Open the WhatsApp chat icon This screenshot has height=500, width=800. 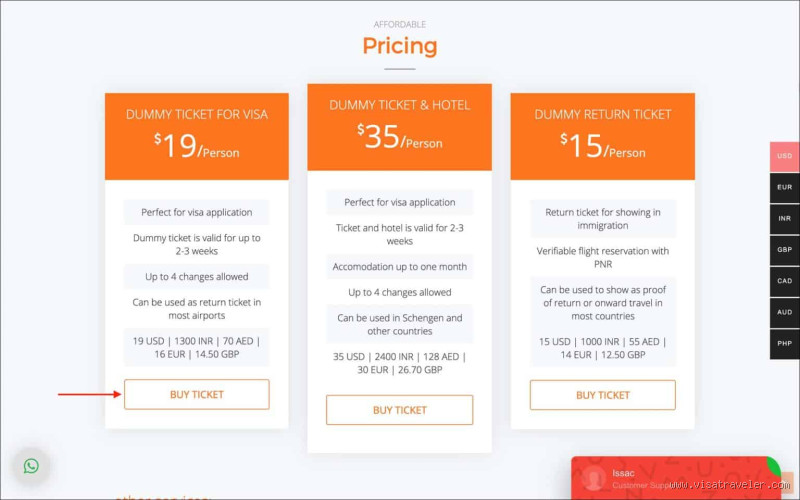coord(31,466)
